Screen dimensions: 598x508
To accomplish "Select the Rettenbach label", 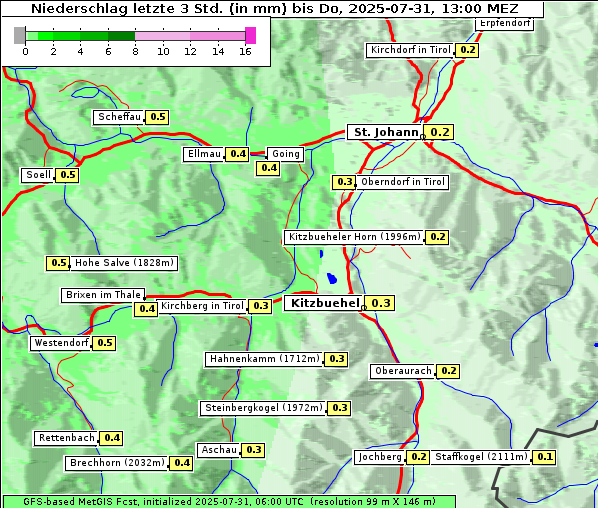I will point(66,438).
